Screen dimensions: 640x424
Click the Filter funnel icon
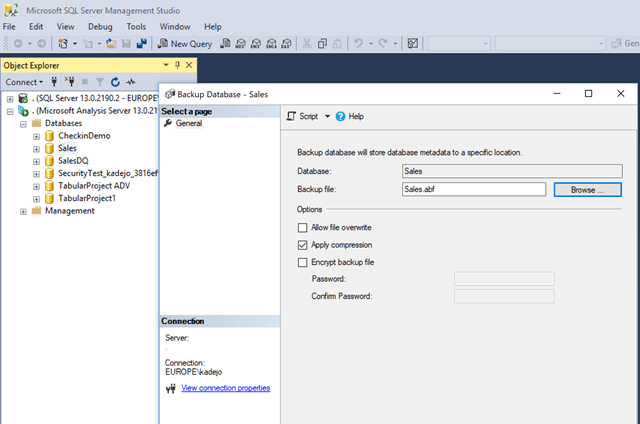[x=100, y=82]
